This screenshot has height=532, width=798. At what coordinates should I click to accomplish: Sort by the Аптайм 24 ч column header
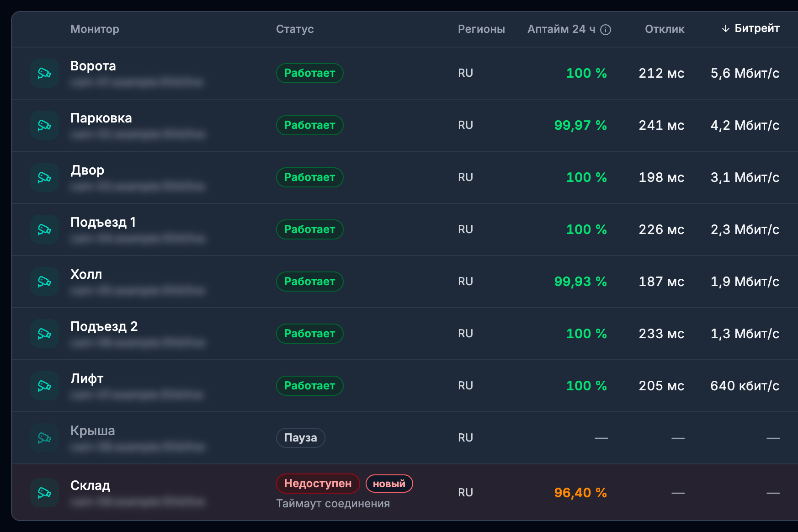(x=561, y=29)
